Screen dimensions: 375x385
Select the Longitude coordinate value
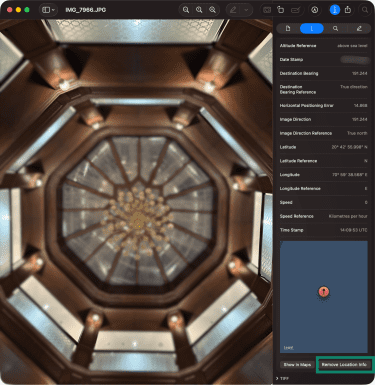(x=349, y=175)
